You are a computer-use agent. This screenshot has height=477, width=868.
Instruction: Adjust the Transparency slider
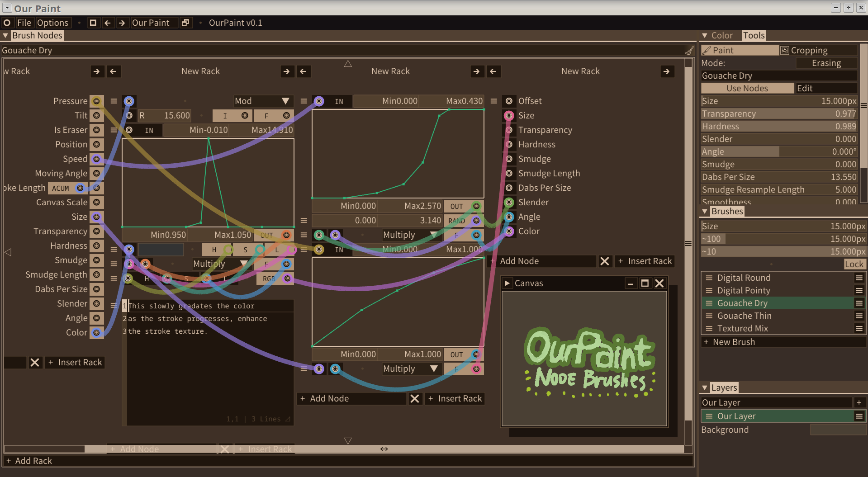[778, 114]
